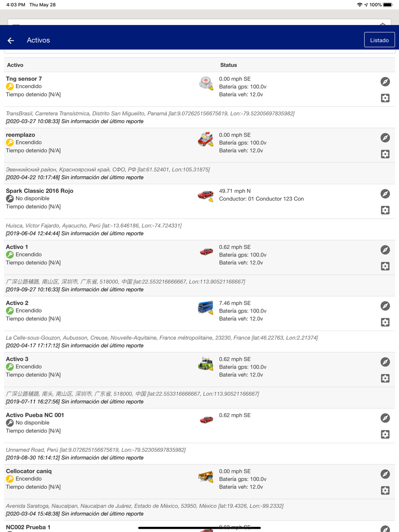This screenshot has height=532, width=399.
Task: Click compass icon for Cellocator caniq
Action: point(385,474)
